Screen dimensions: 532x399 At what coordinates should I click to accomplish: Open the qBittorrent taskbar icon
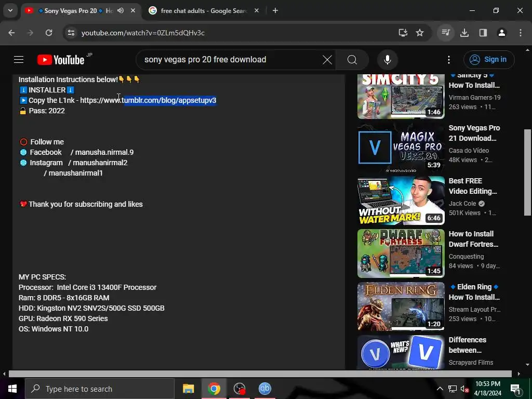pyautogui.click(x=264, y=389)
